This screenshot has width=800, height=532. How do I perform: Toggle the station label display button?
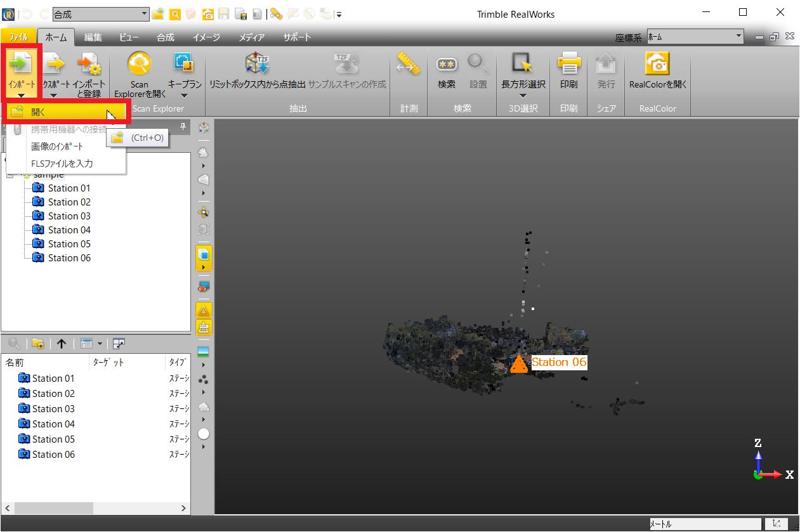(x=204, y=328)
